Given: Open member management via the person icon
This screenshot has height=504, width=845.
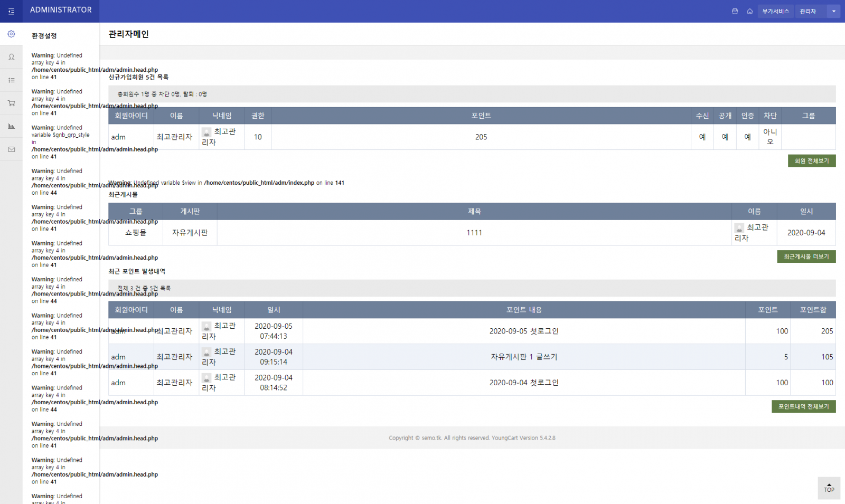Looking at the screenshot, I should point(11,57).
